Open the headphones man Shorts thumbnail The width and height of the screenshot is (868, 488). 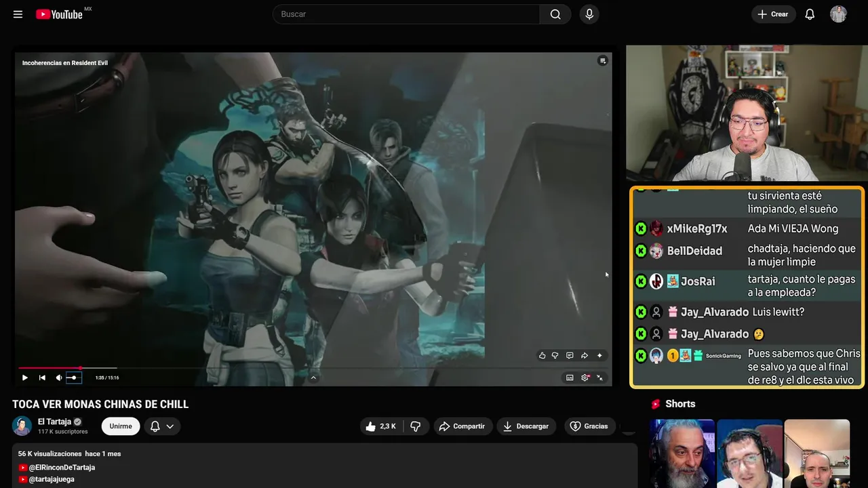(x=749, y=453)
